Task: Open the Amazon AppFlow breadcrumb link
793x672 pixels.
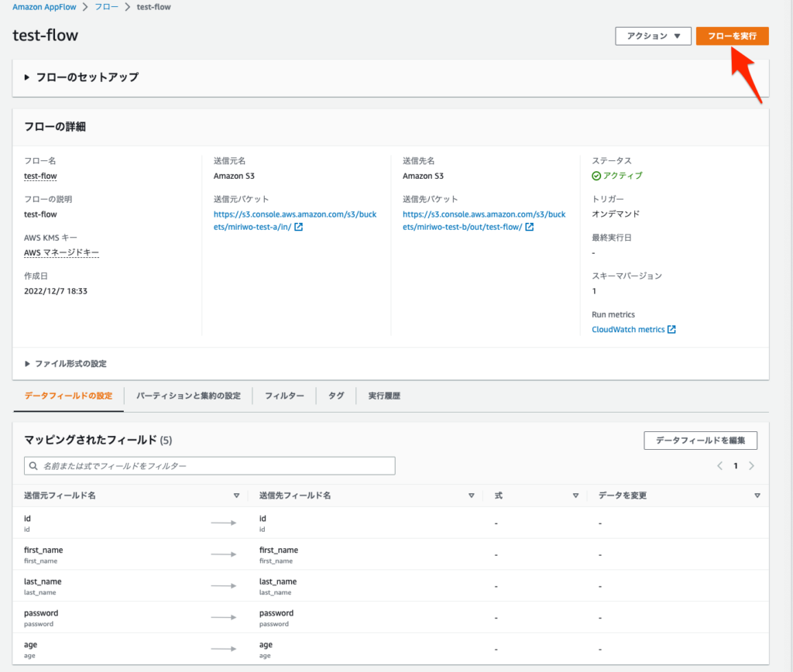Action: [44, 6]
